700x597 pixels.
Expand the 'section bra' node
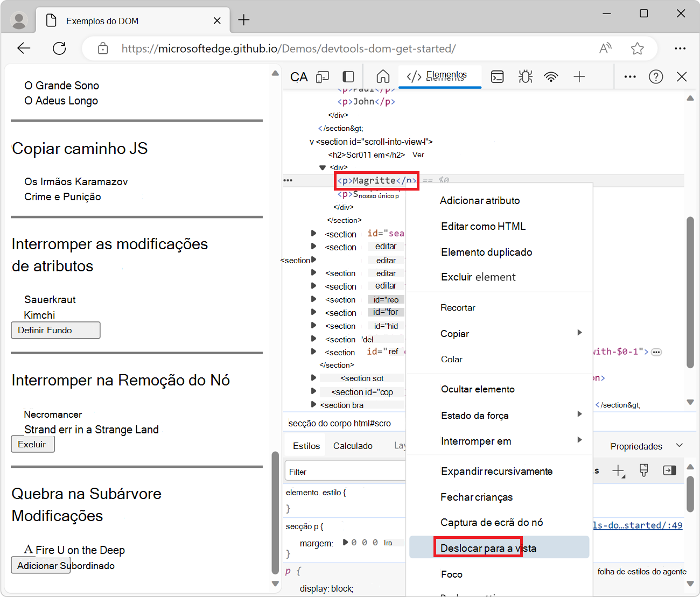[x=313, y=404]
